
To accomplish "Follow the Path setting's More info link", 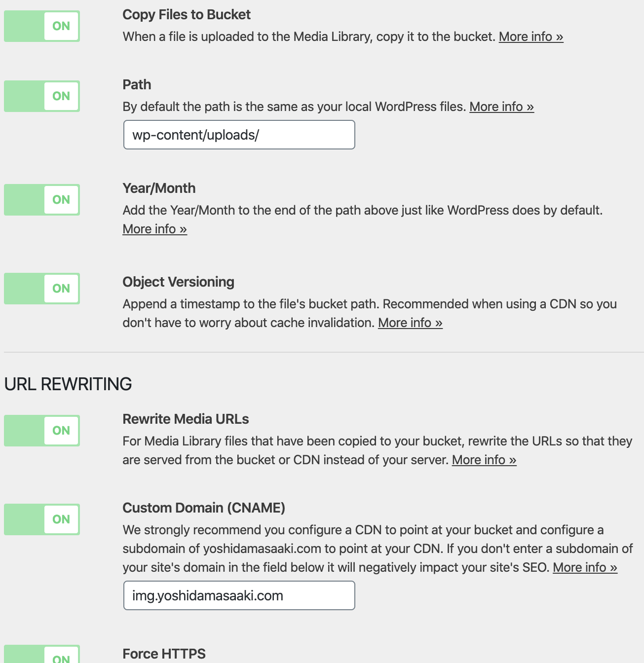I will (501, 107).
